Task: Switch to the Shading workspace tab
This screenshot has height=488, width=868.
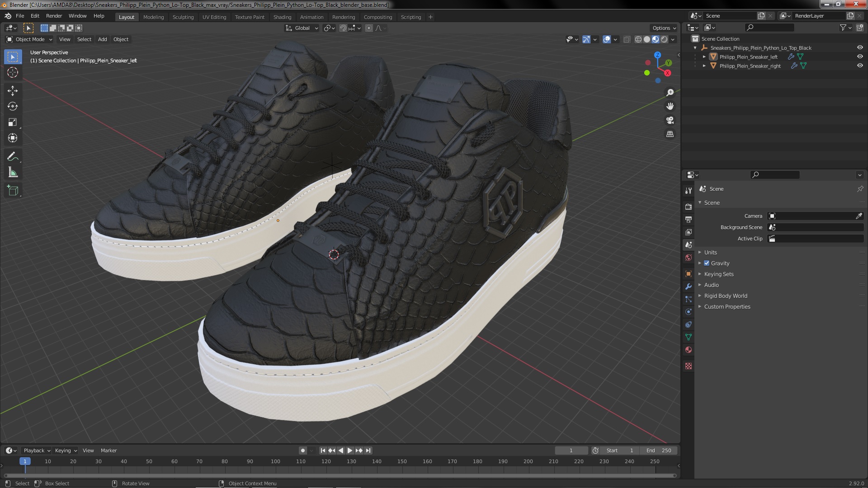Action: (282, 17)
